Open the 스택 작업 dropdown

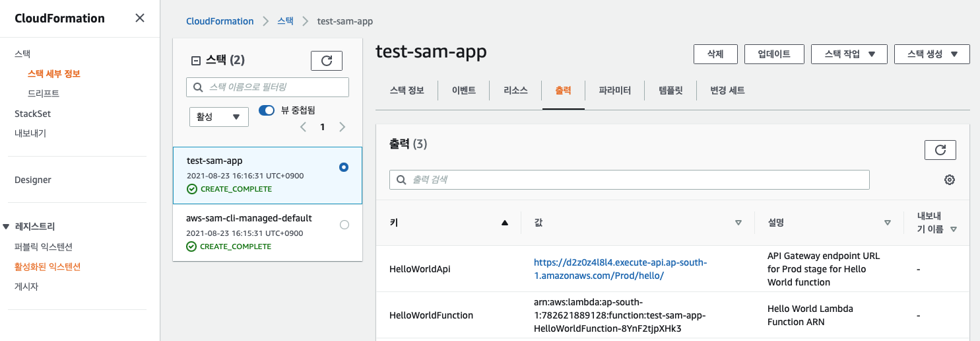[849, 54]
